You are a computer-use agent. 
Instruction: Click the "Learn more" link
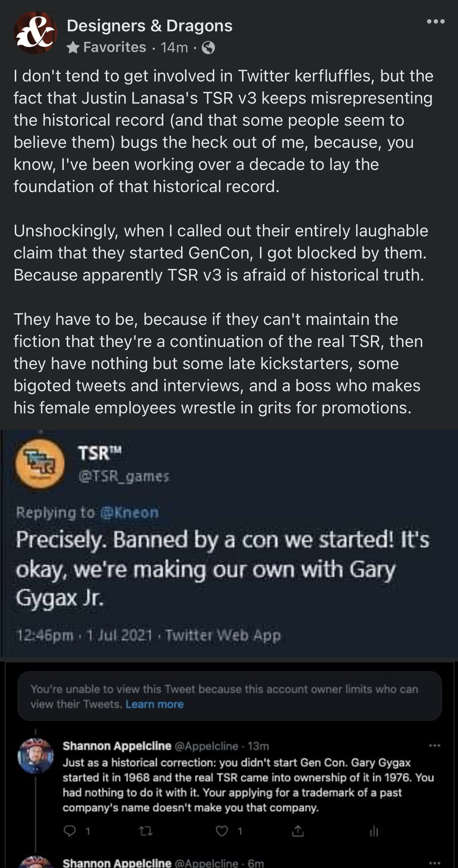(x=155, y=704)
